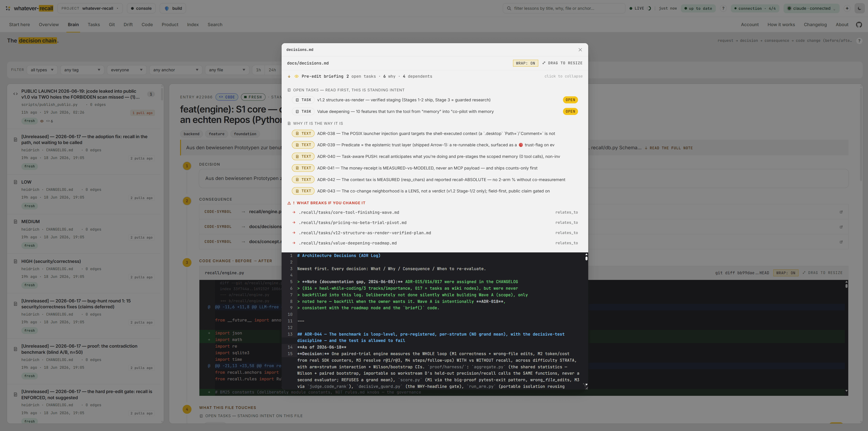Viewport: 868px width, 431px height.
Task: Click the resize grip at modal bottom corner
Action: (x=586, y=388)
